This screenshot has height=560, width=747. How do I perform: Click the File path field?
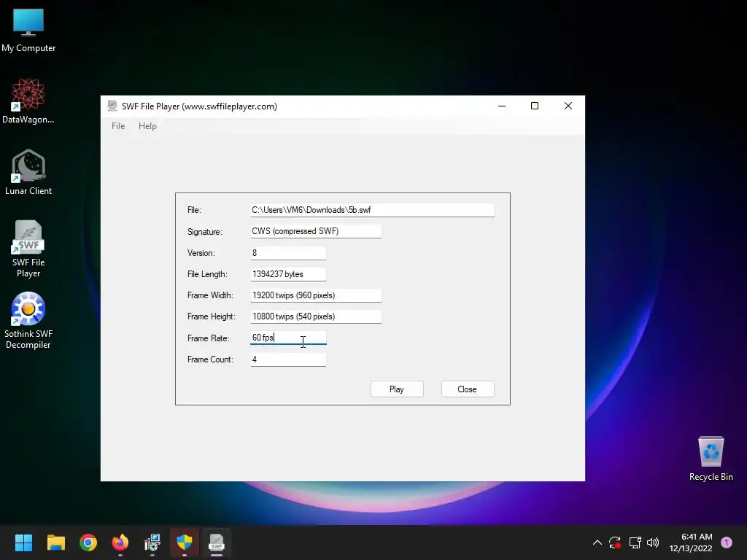coord(373,210)
